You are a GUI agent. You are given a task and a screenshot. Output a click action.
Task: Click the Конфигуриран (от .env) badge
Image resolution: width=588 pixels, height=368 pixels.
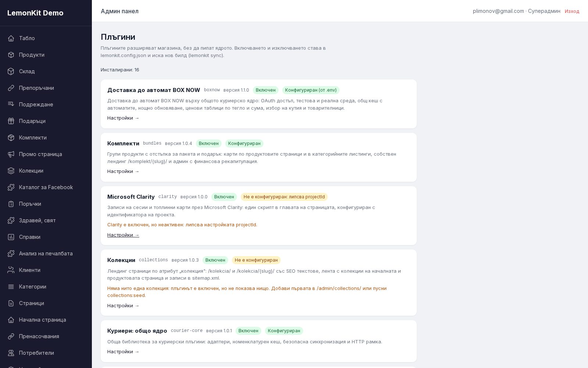[311, 90]
